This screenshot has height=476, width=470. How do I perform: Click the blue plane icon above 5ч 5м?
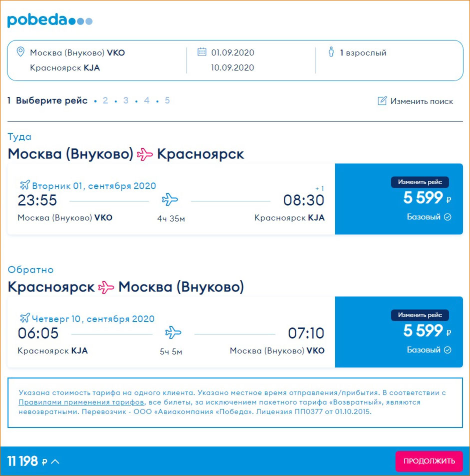(173, 333)
